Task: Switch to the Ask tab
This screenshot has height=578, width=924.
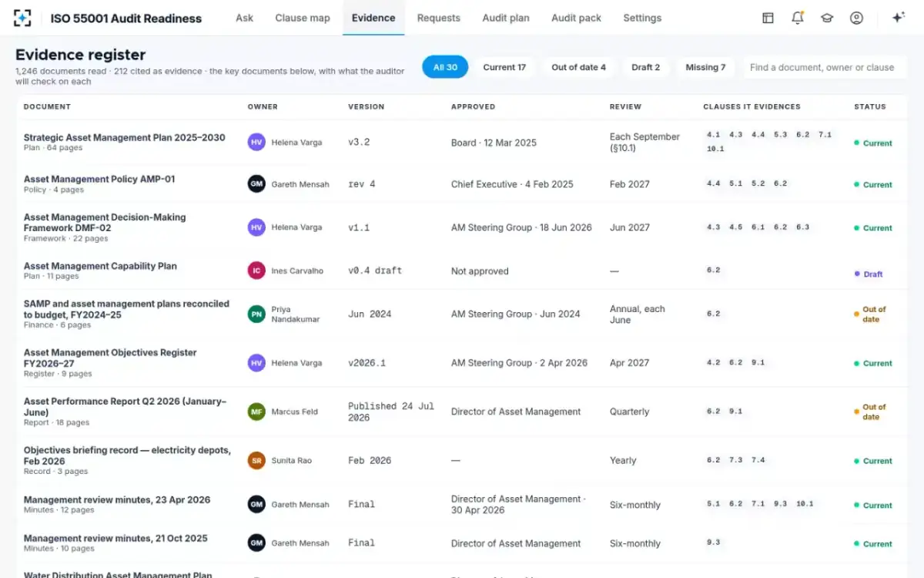Action: [244, 18]
